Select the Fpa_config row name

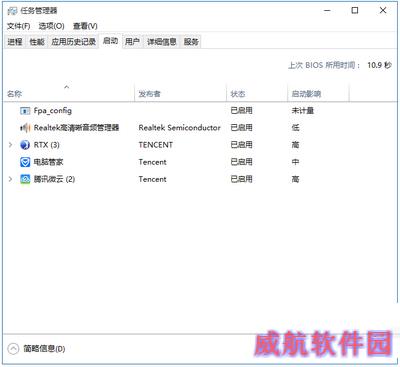coord(53,111)
